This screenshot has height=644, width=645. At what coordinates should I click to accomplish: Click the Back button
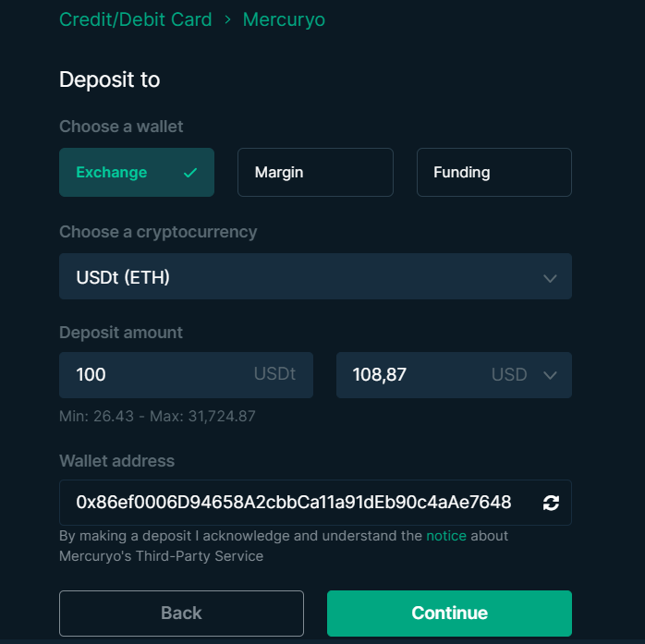click(x=181, y=614)
